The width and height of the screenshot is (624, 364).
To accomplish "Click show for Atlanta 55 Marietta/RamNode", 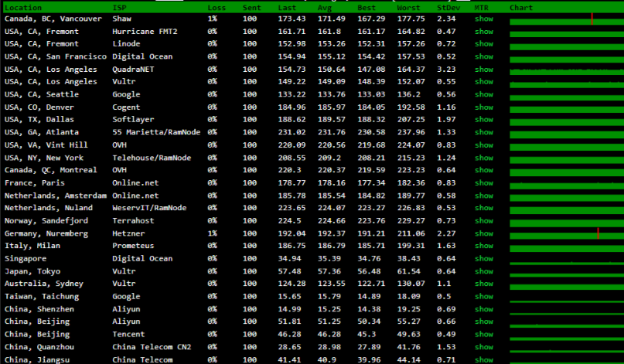I will click(x=483, y=132).
